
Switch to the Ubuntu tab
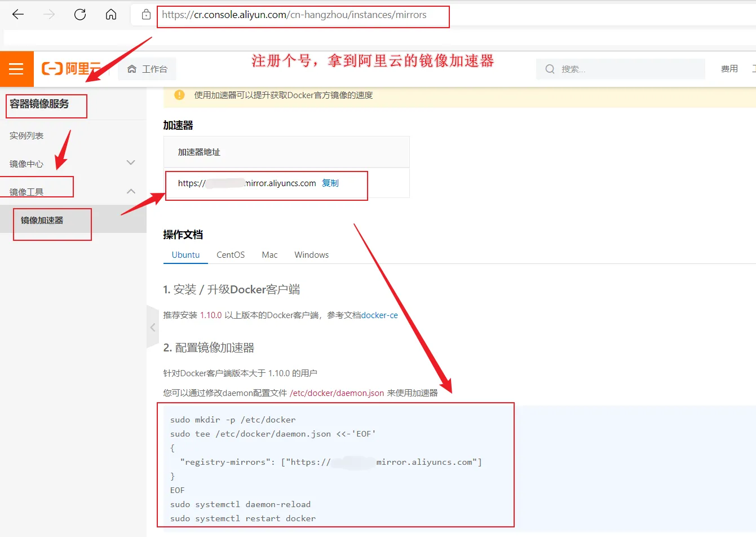(185, 255)
